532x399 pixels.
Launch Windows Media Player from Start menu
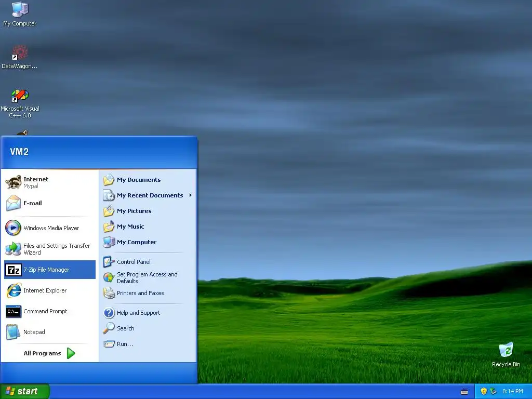[x=49, y=228]
